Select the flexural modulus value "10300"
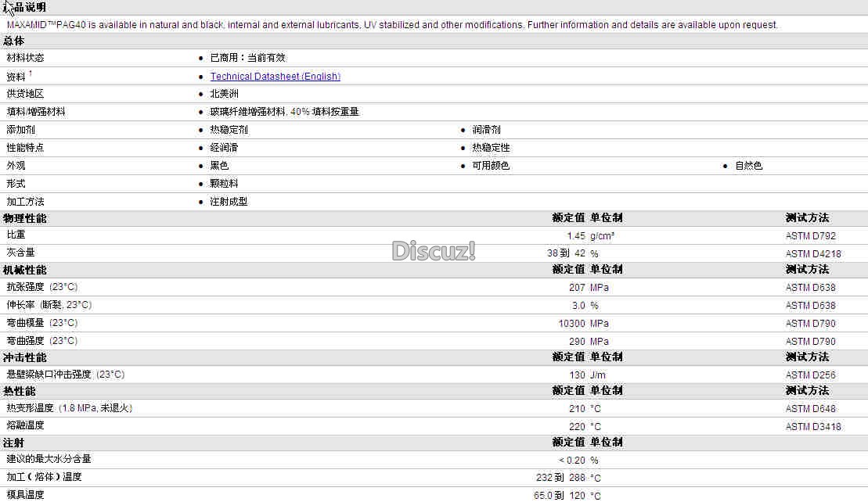Image resolution: width=868 pixels, height=502 pixels. click(572, 324)
